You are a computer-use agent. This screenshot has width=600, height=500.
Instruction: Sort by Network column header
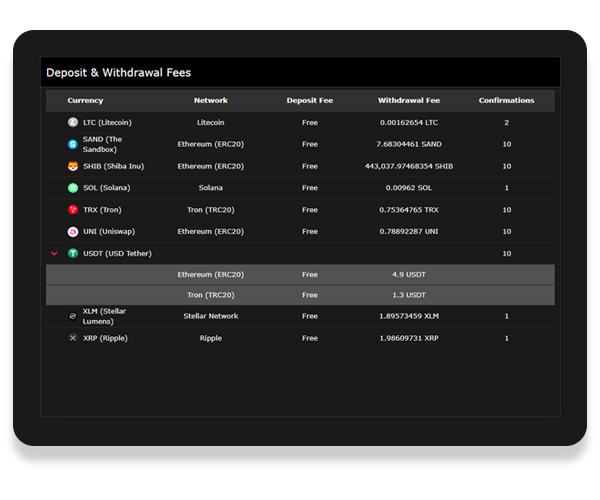tap(211, 100)
